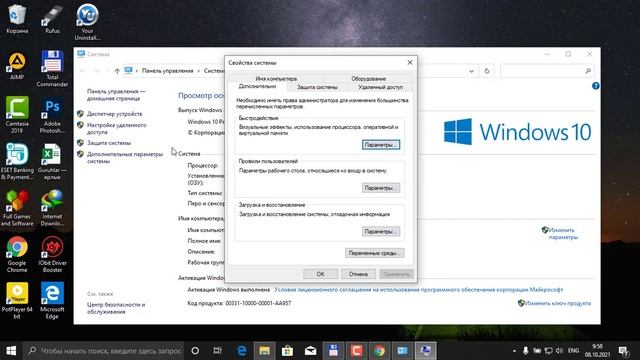Image resolution: width=640 pixels, height=360 pixels.
Task: Open Task View on the taskbar
Action: (x=218, y=351)
